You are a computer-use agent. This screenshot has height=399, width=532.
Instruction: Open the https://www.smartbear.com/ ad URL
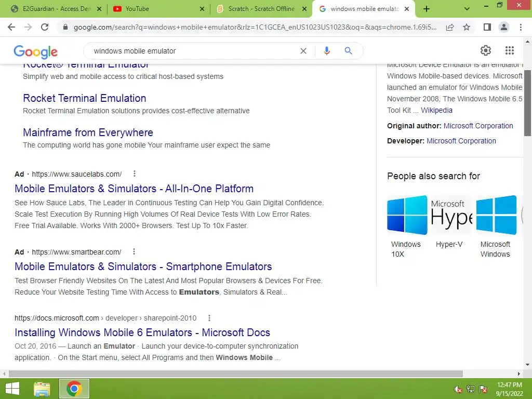click(x=76, y=252)
